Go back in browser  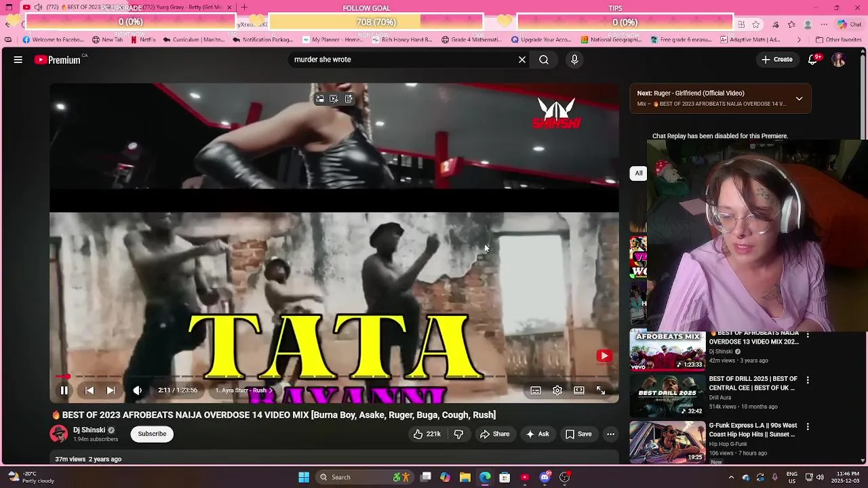pos(7,24)
